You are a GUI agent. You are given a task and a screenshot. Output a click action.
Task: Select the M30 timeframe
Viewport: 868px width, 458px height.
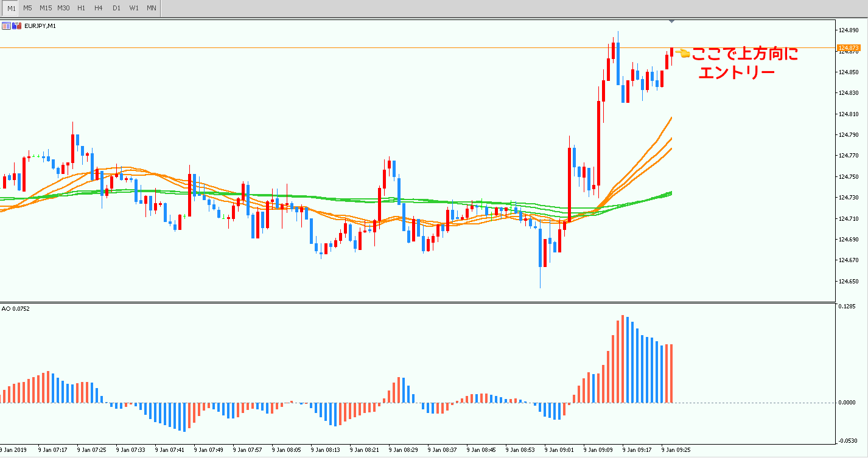tap(63, 8)
